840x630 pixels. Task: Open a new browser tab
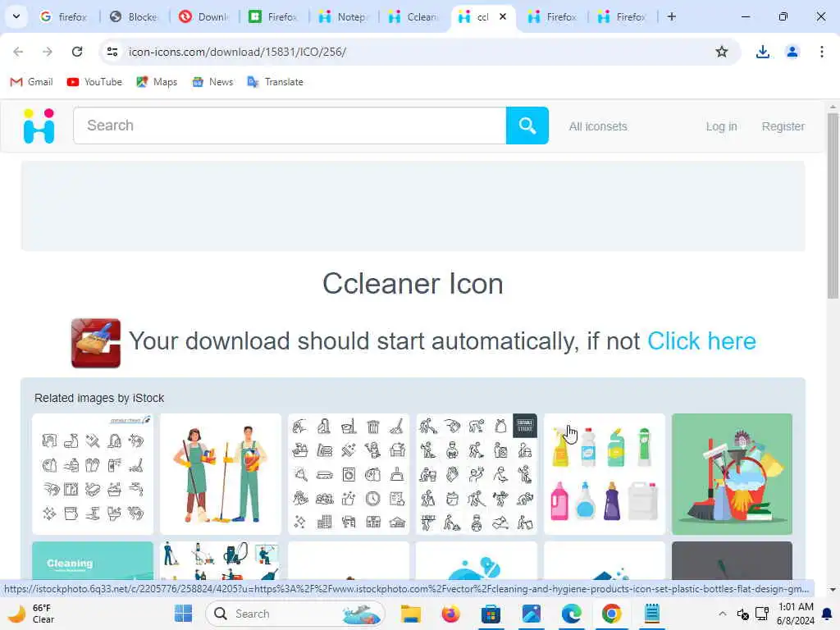point(671,16)
